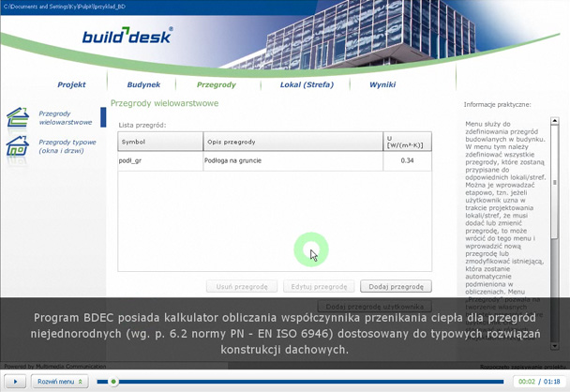Viewport: 570px width, 392px height.
Task: Click the multilayer partitions house icon
Action: pyautogui.click(x=18, y=117)
